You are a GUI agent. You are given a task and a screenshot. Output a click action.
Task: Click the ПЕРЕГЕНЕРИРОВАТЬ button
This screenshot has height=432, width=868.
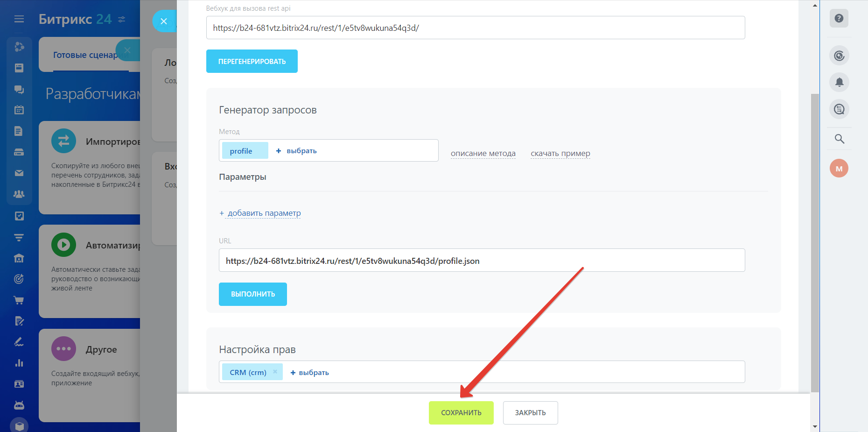(x=252, y=61)
